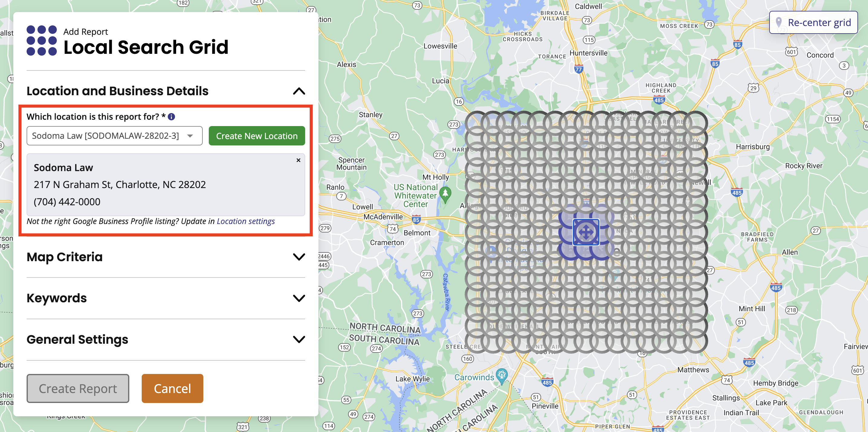
Task: Click the Stallings map label
Action: tap(726, 398)
